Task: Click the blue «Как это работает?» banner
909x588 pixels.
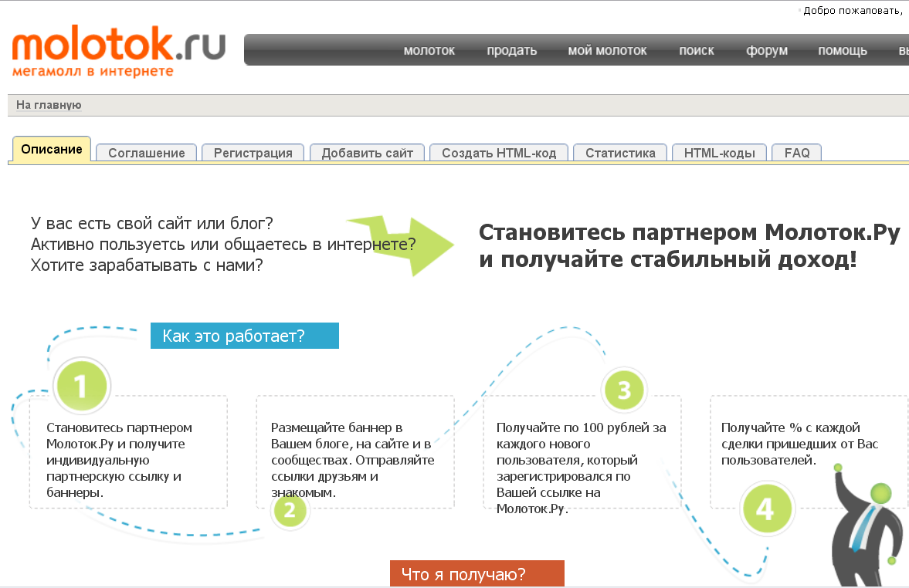Action: click(245, 336)
